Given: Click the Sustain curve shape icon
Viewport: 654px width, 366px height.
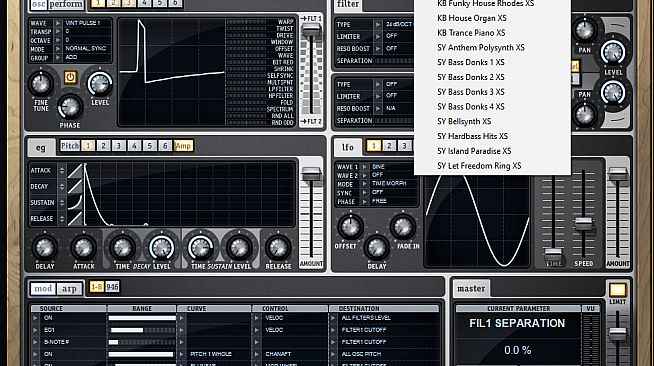Looking at the screenshot, I should 75,203.
